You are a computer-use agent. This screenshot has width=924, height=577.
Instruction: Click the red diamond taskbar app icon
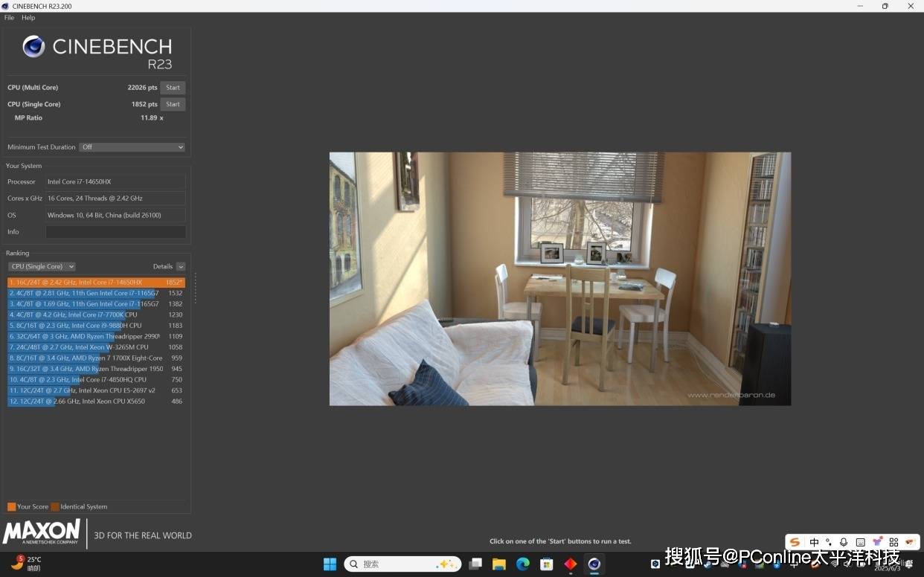(570, 564)
